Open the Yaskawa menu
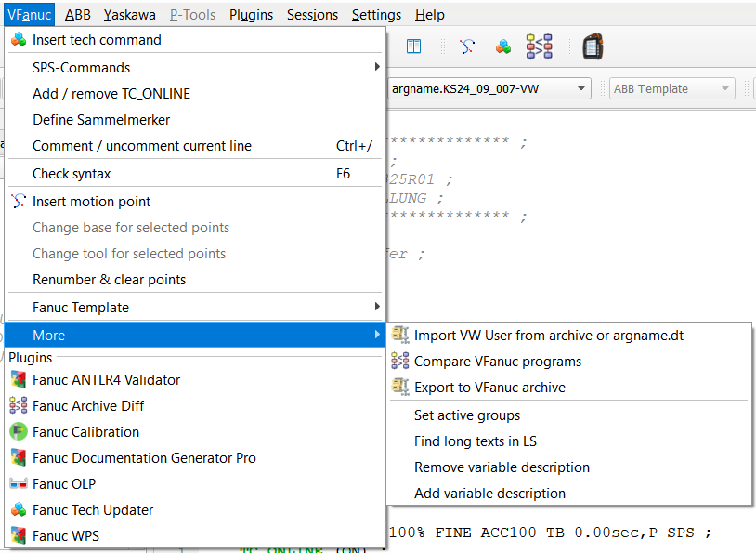Viewport: 756px width, 553px height. (129, 15)
